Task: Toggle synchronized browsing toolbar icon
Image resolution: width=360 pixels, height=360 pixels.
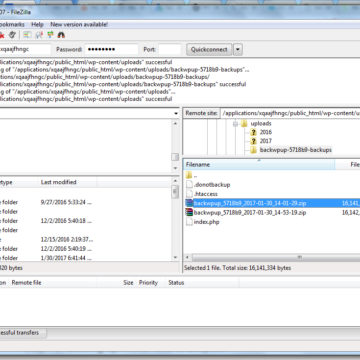Action: click(50, 35)
